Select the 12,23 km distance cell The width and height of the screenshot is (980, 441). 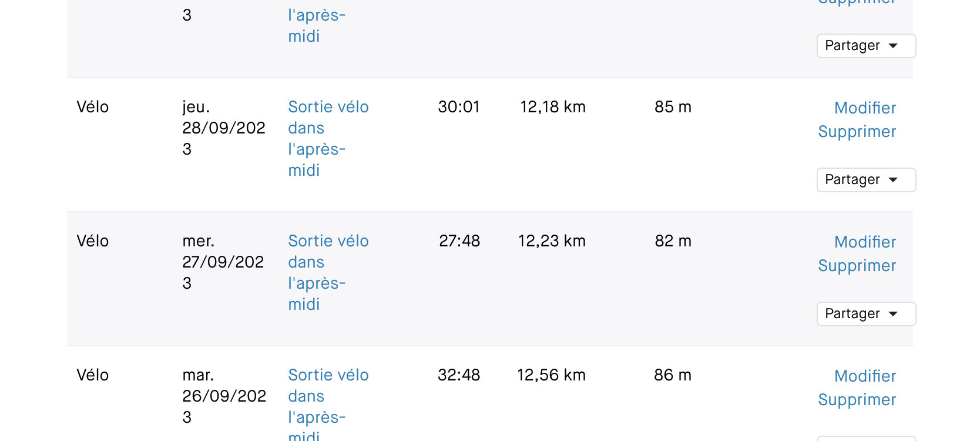pyautogui.click(x=552, y=241)
